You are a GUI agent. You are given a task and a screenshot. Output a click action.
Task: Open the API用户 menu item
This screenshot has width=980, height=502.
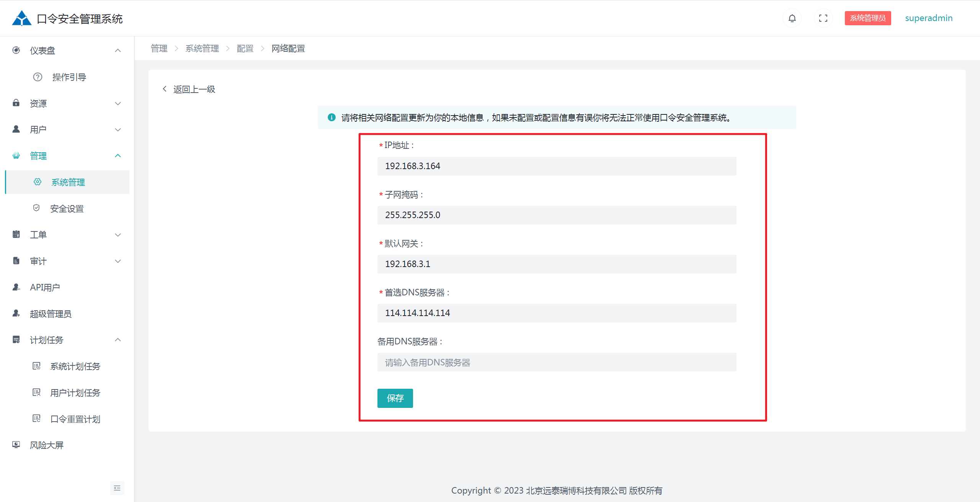pos(45,287)
